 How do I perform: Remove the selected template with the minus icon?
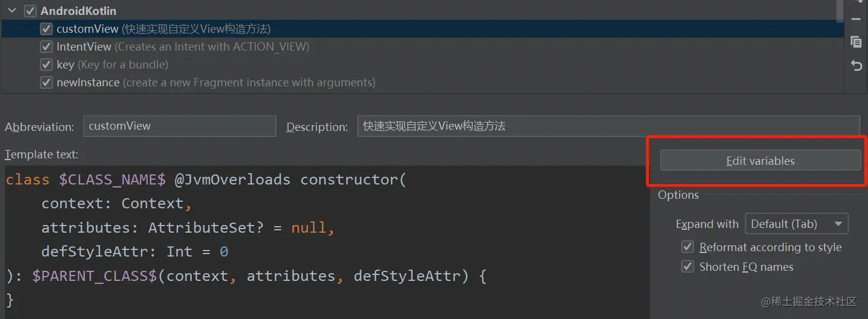(856, 20)
